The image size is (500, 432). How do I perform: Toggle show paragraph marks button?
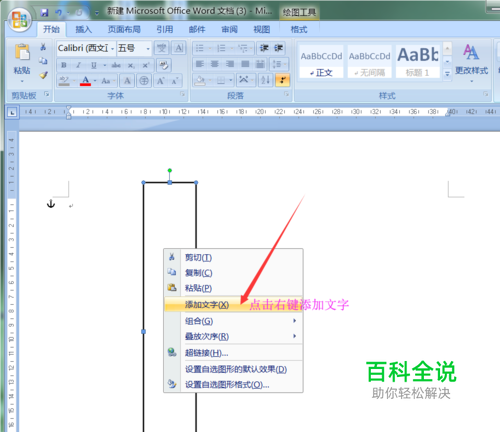pos(283,80)
